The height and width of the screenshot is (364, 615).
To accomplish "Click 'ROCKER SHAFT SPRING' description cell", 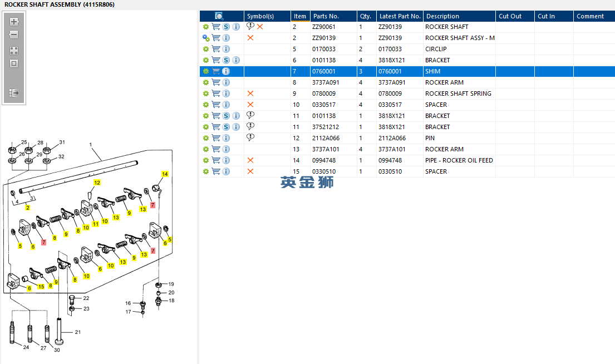I will [458, 94].
